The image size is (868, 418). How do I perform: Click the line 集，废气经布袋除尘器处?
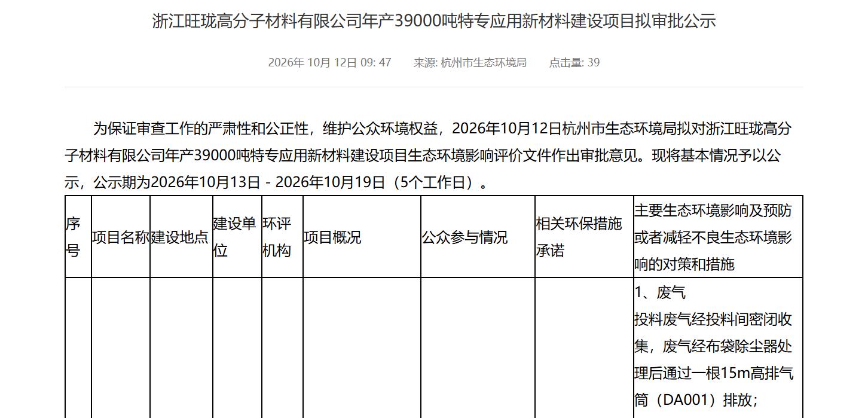click(x=713, y=346)
